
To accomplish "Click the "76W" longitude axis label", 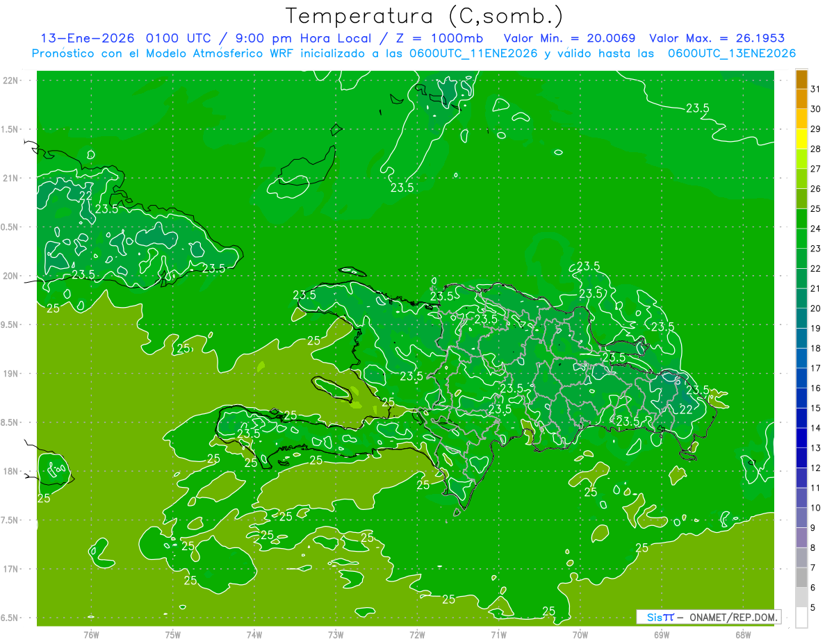I will 91,634.
